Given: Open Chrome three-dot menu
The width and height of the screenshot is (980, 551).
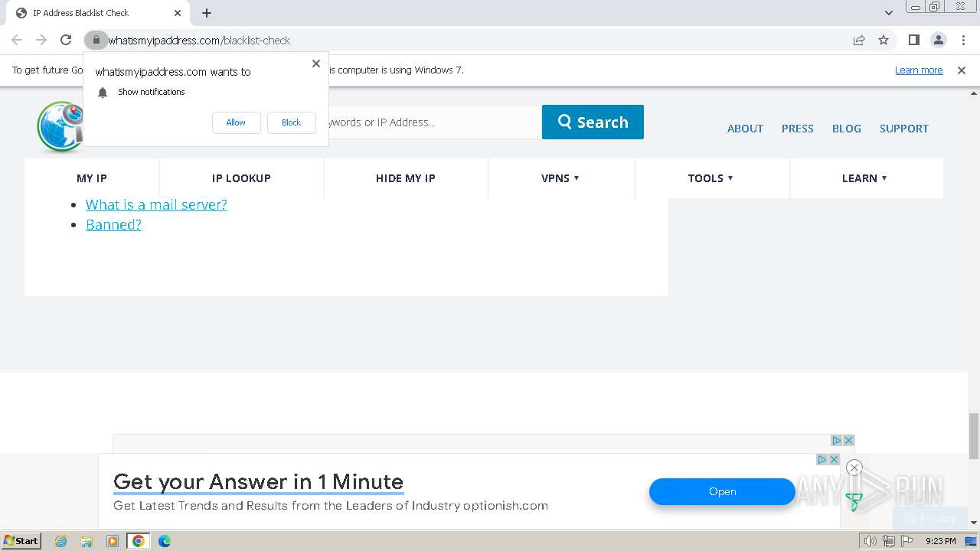Looking at the screenshot, I should [x=963, y=40].
